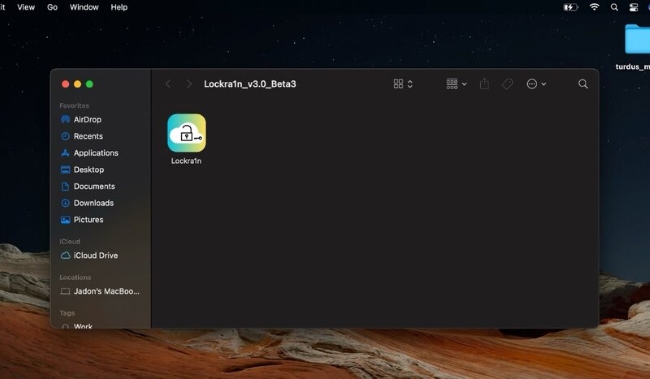Click the Finder search magnifier
Image resolution: width=650 pixels, height=379 pixels.
click(x=583, y=84)
